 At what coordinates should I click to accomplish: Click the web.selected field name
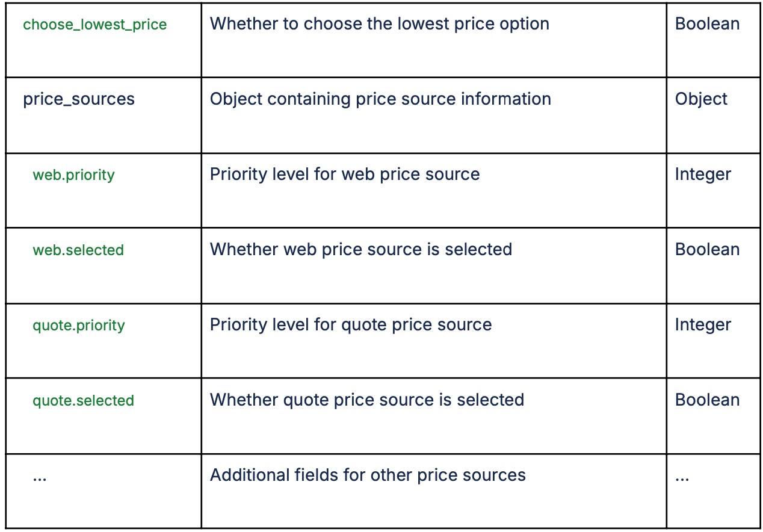tap(78, 250)
